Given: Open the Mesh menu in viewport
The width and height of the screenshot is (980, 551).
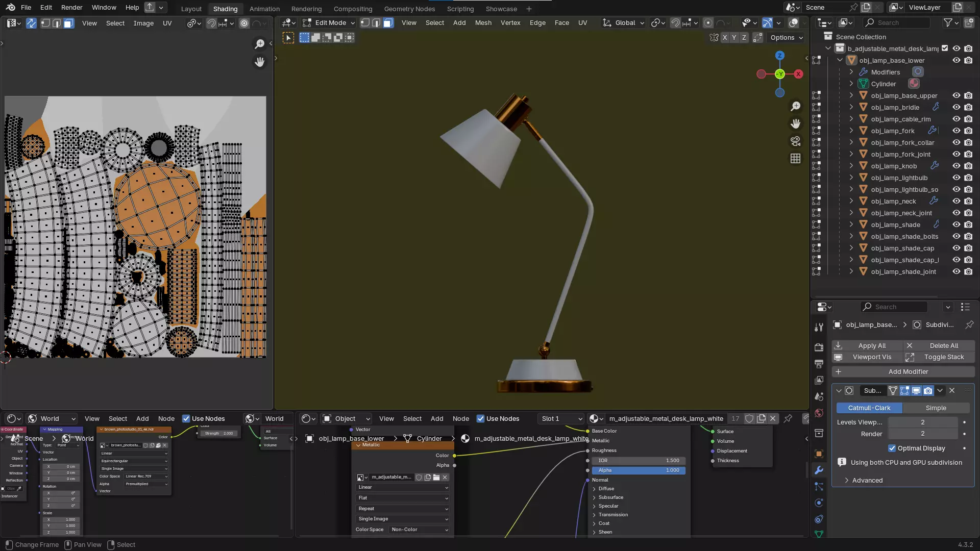Looking at the screenshot, I should coord(483,23).
